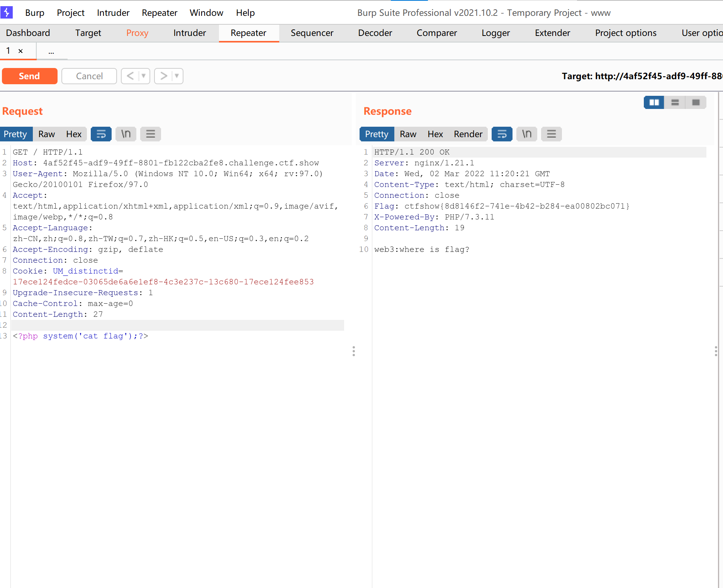Click the divider handle between Request and Response

click(x=354, y=351)
